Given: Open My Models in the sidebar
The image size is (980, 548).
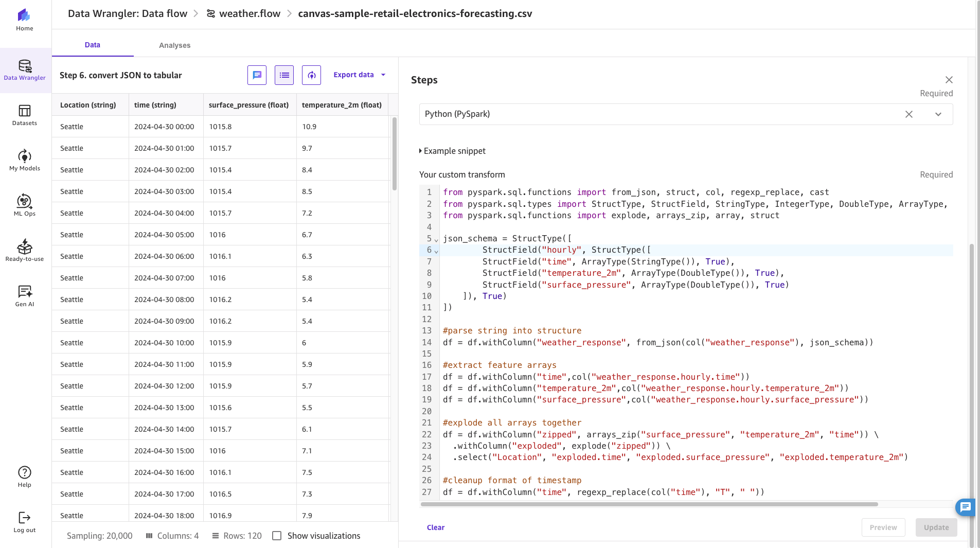Looking at the screenshot, I should (x=25, y=160).
